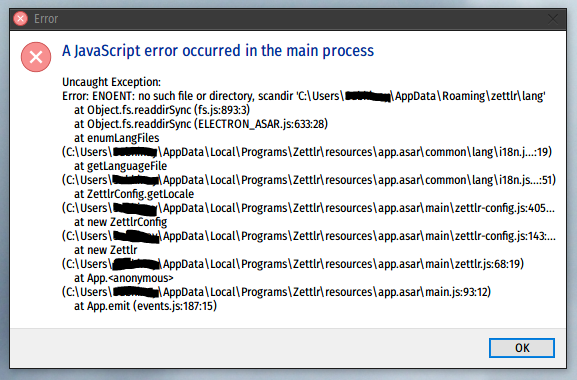This screenshot has height=380, width=577.
Task: Click the 'at enumLangFiles' line
Action: point(117,138)
